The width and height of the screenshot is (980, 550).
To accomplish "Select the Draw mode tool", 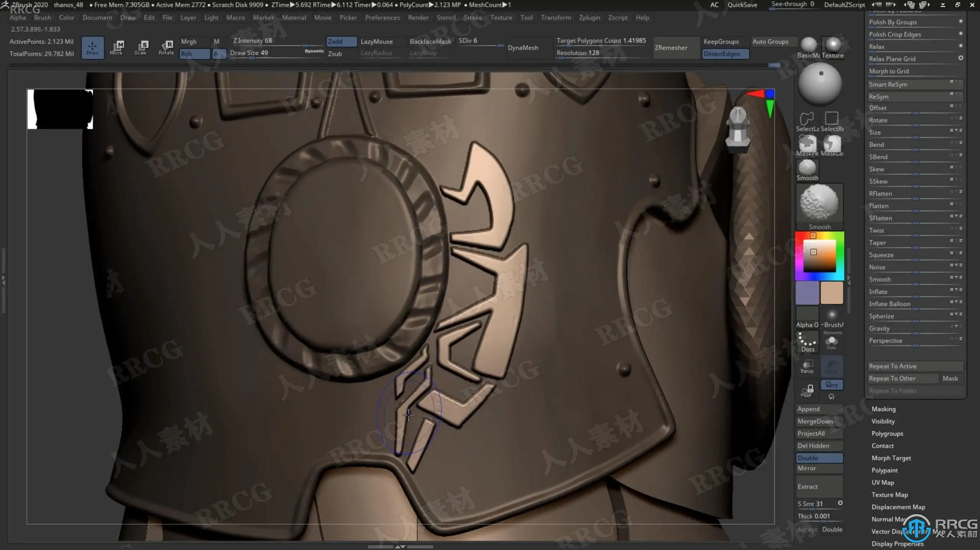I will (x=92, y=47).
